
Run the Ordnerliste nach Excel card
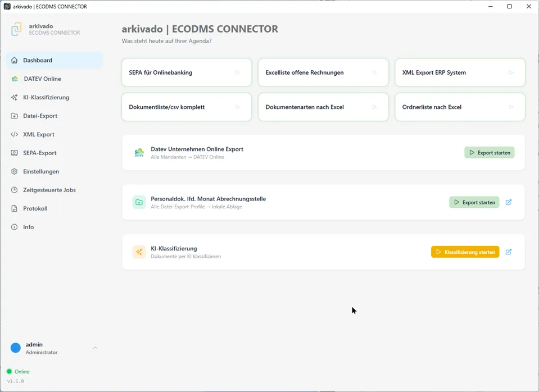(x=460, y=107)
